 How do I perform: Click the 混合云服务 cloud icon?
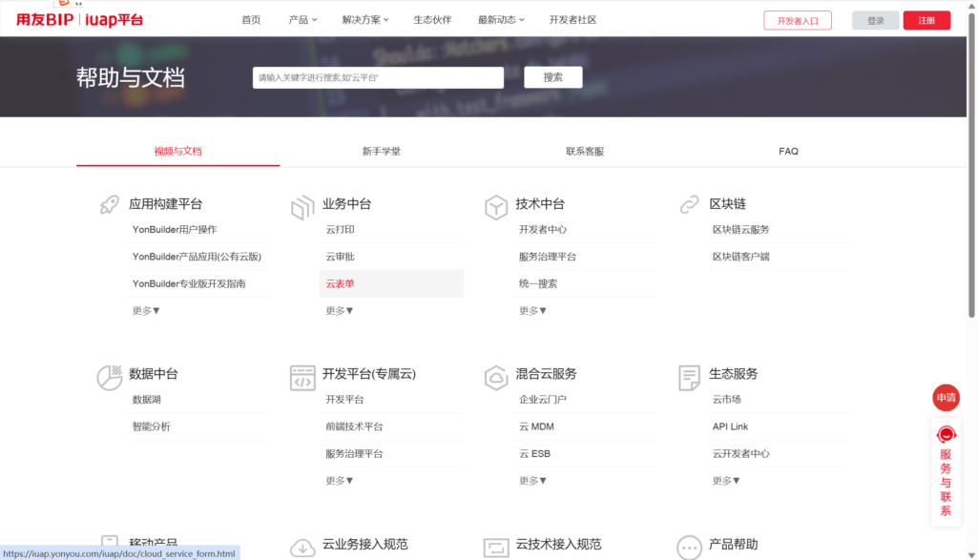[495, 378]
